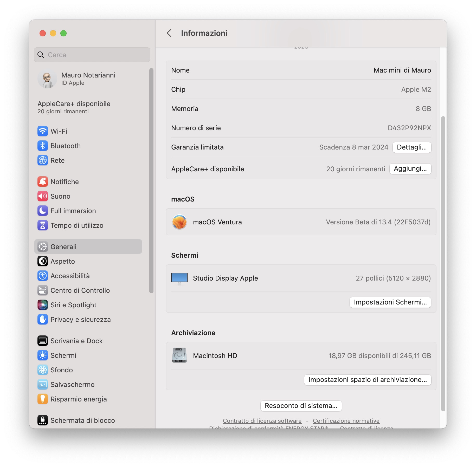The image size is (476, 467).
Task: Click Scadenza 8 mar 2024 text
Action: click(x=353, y=147)
